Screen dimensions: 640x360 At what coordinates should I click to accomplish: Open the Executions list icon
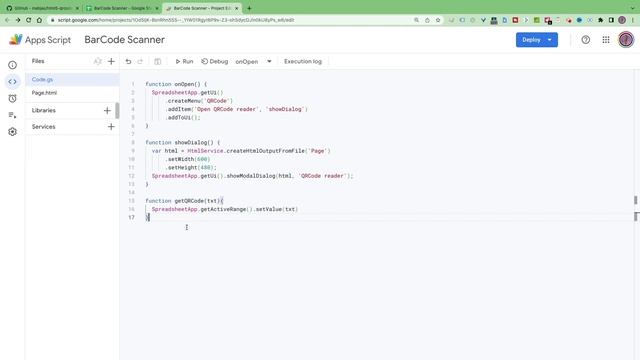[13, 116]
